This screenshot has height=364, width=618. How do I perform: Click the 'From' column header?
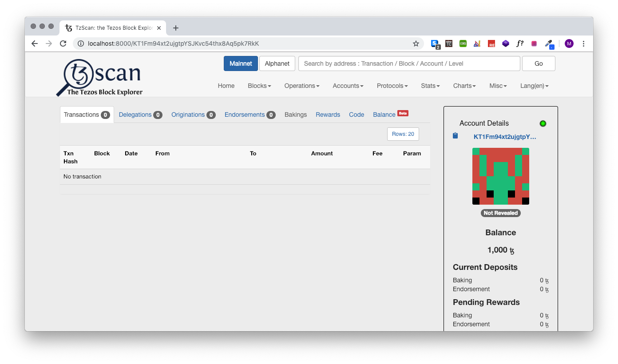(x=162, y=153)
